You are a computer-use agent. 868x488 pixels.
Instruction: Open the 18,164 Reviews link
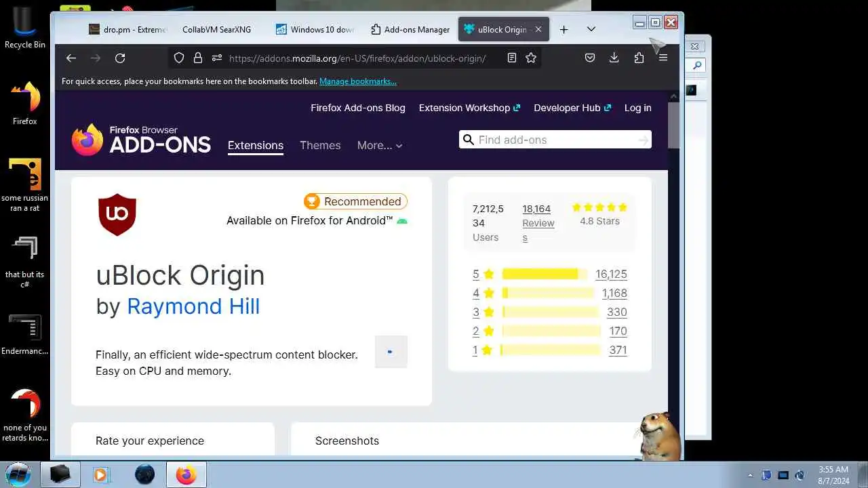538,223
